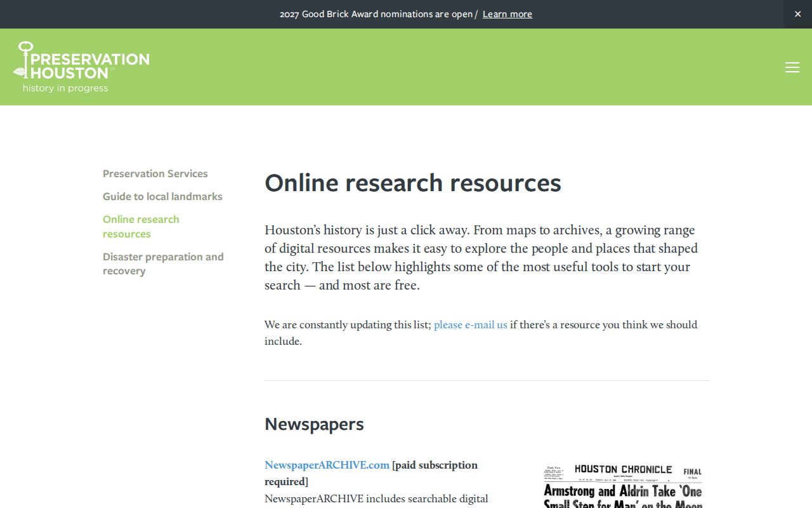The width and height of the screenshot is (812, 508).
Task: Open Disaster preparation and recovery page
Action: (x=163, y=264)
